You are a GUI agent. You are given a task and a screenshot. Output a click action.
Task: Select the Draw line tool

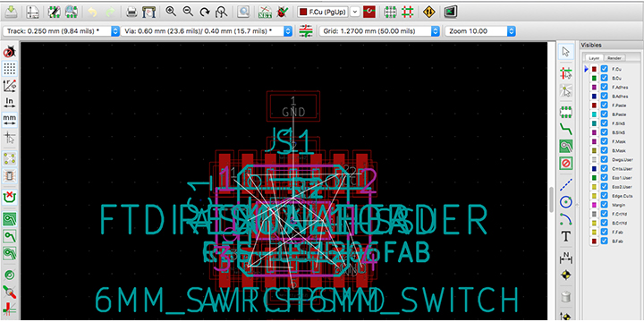click(x=566, y=184)
